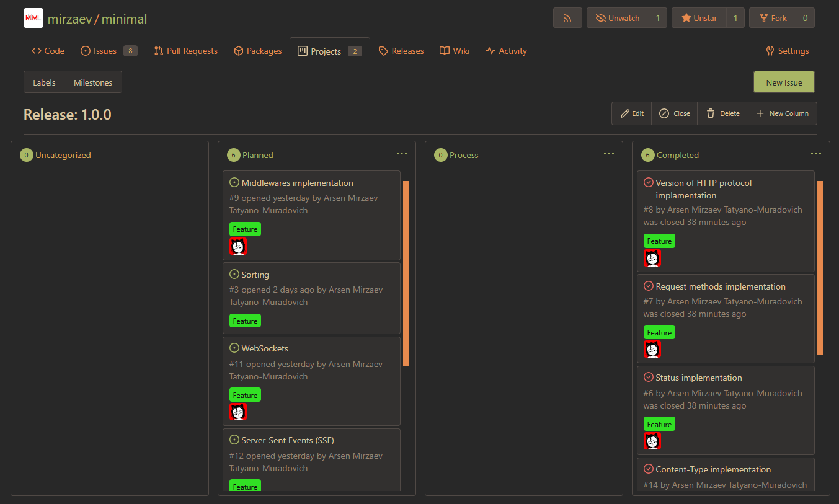839x504 pixels.
Task: Click the Completed column orange scrollbar
Action: coord(820,268)
